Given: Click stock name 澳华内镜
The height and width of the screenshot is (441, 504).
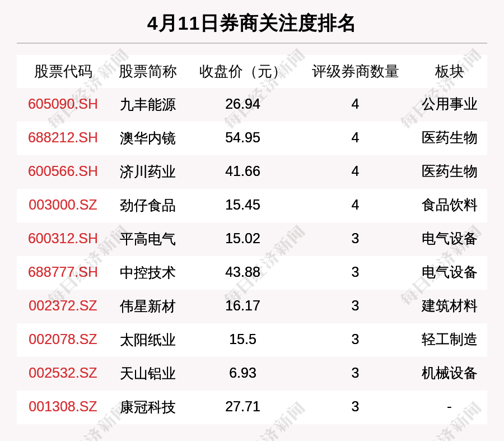Looking at the screenshot, I should [148, 138].
